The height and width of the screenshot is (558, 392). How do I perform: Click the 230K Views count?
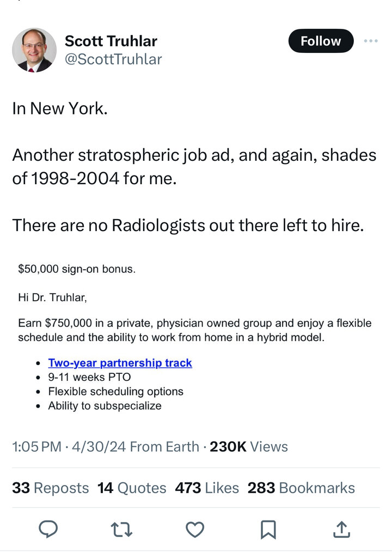(249, 447)
